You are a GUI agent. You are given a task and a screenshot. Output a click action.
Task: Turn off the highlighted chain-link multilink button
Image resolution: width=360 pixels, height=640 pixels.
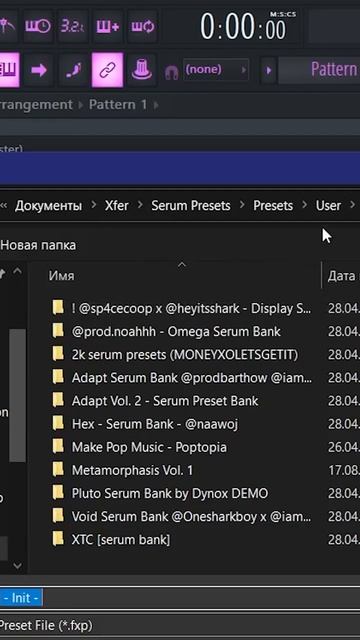[108, 70]
